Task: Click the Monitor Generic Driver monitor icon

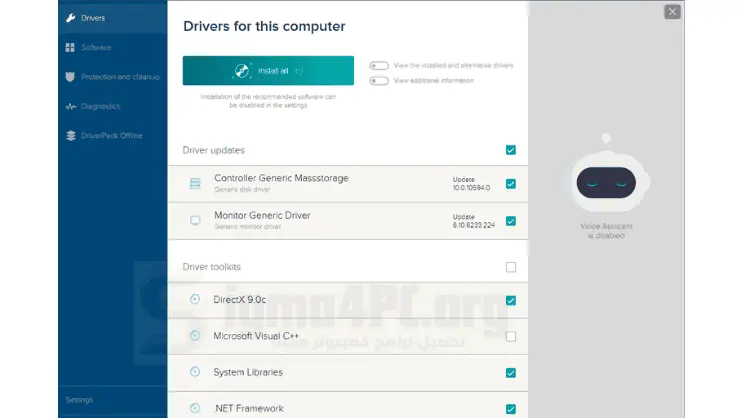Action: (195, 220)
